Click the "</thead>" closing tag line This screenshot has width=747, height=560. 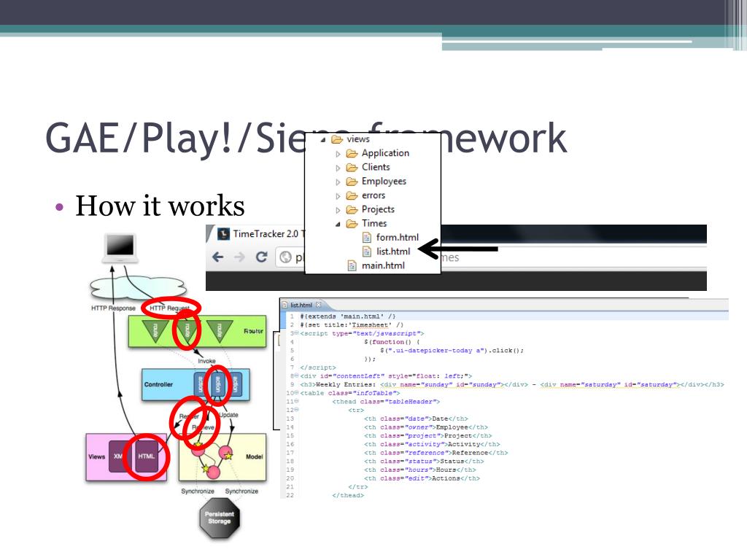click(348, 495)
